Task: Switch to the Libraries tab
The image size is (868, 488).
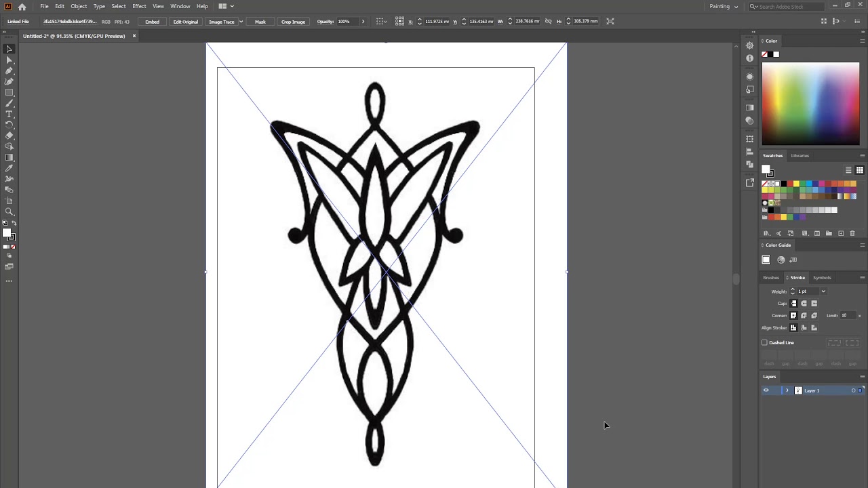Action: coord(800,156)
